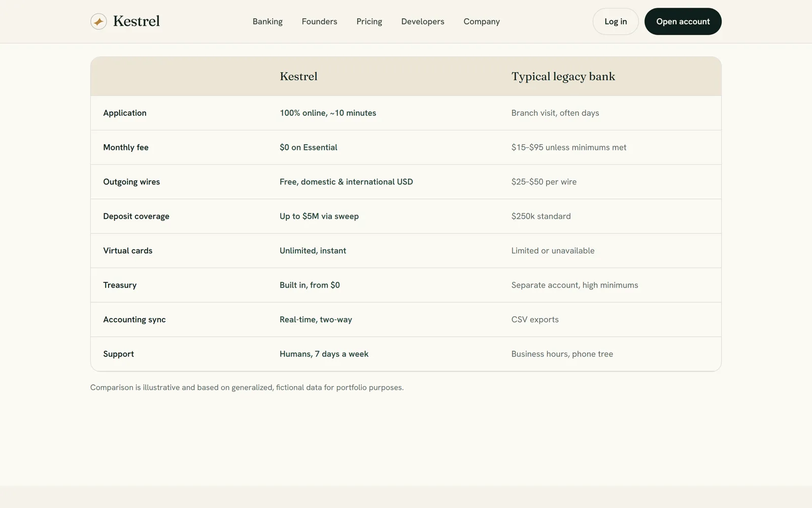Click the Outgoing wires row label
The image size is (812, 508).
coord(131,182)
